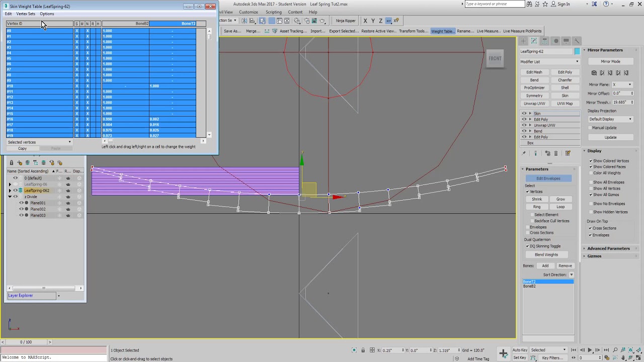This screenshot has width=644, height=362.
Task: Click Play Animation button
Action: click(590, 350)
